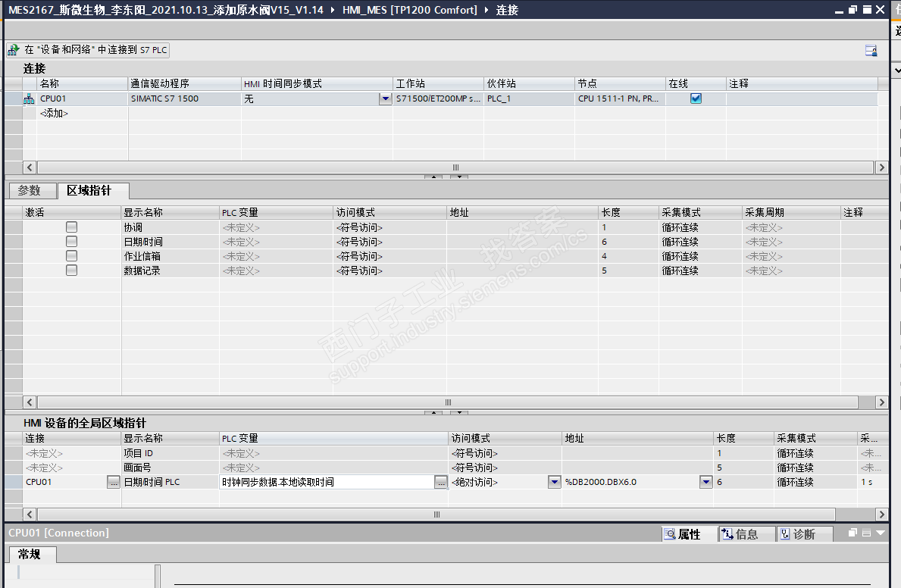Enable the 协调 area pointer checkbox
The height and width of the screenshot is (588, 901).
(71, 227)
